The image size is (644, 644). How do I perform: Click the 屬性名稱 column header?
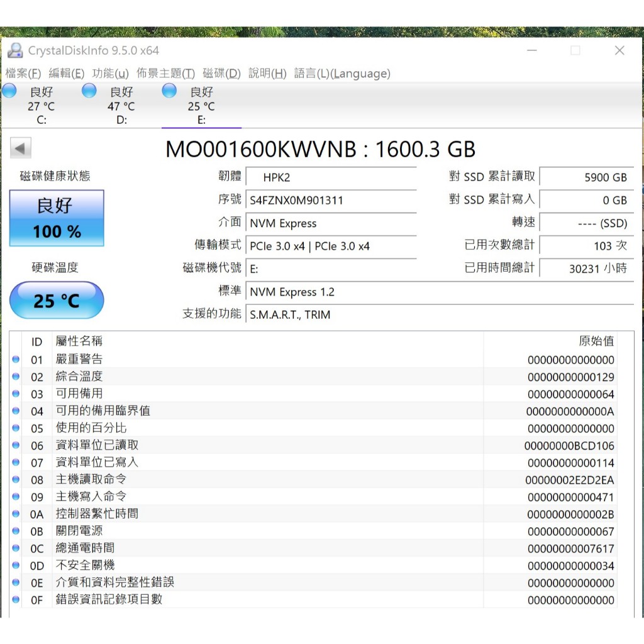tap(79, 341)
